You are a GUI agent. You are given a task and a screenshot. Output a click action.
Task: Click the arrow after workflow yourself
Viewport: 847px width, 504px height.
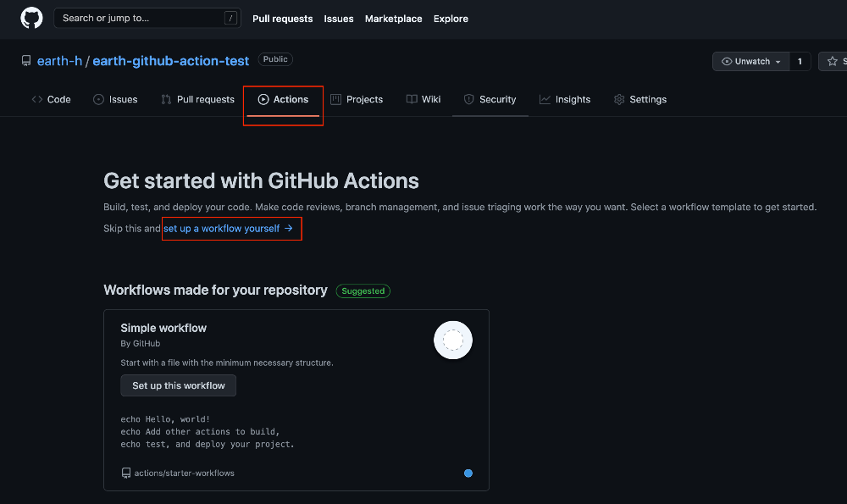[289, 229]
